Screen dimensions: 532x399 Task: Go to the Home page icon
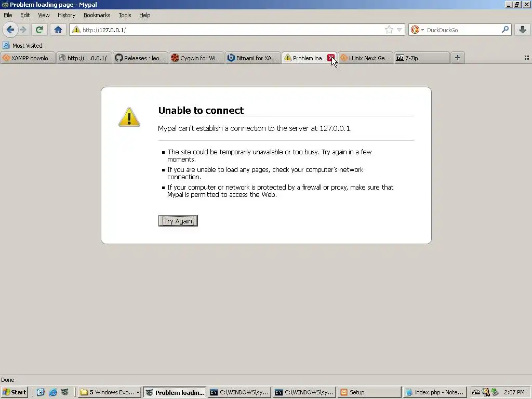click(58, 30)
